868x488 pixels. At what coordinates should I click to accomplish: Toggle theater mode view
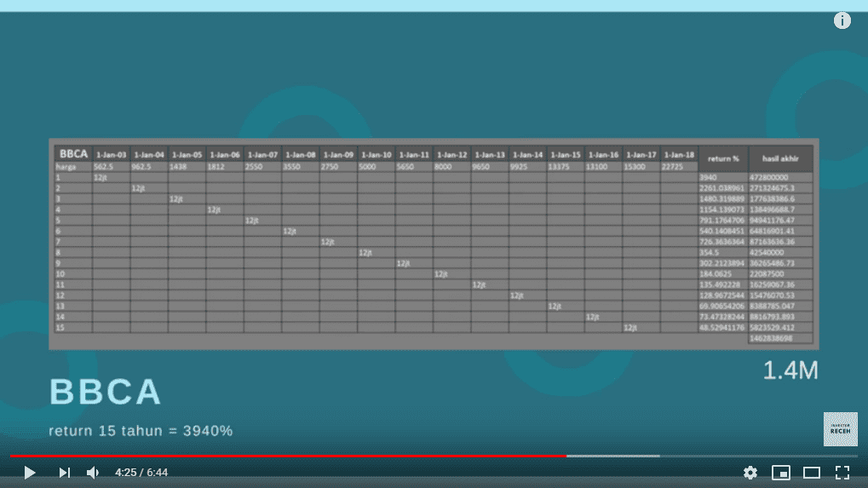pos(812,473)
